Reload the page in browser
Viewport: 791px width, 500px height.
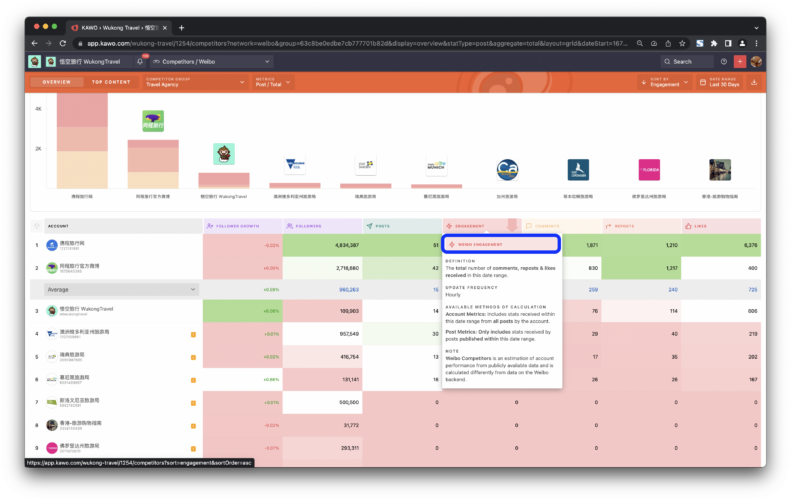(64, 43)
